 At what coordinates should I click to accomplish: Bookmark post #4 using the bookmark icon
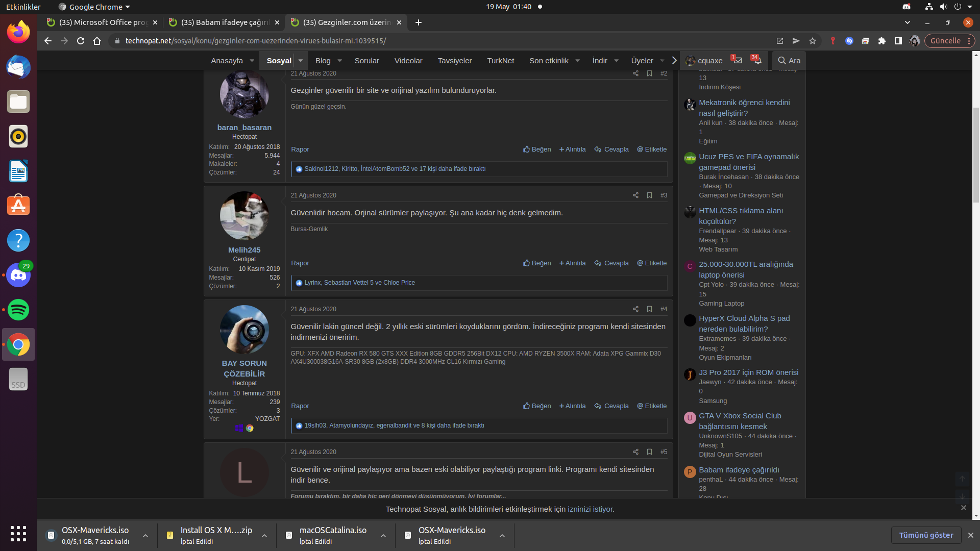649,309
